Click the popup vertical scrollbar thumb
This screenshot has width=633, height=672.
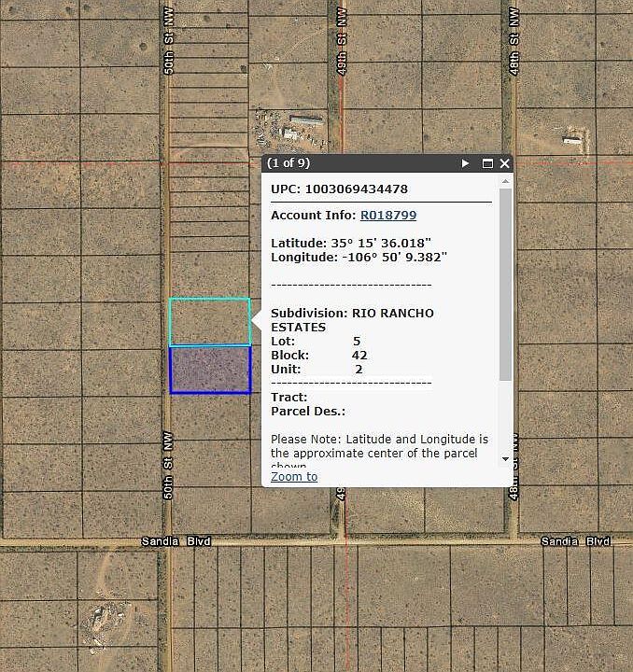tap(505, 284)
